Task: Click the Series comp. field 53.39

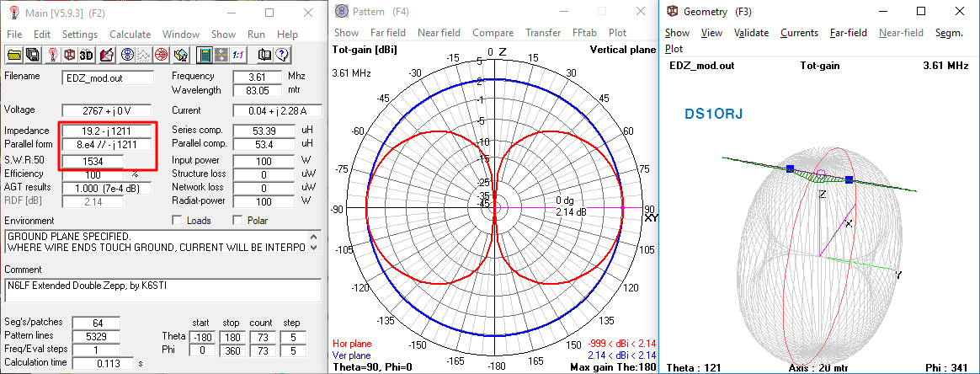Action: [x=264, y=131]
